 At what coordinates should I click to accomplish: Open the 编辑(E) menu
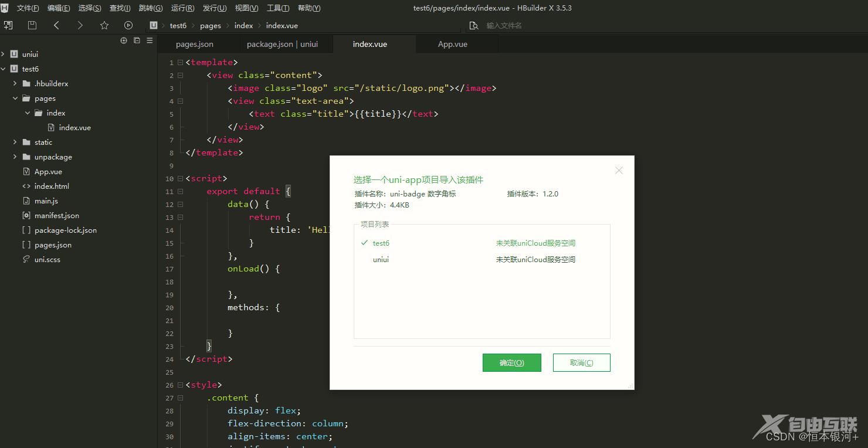tap(59, 8)
